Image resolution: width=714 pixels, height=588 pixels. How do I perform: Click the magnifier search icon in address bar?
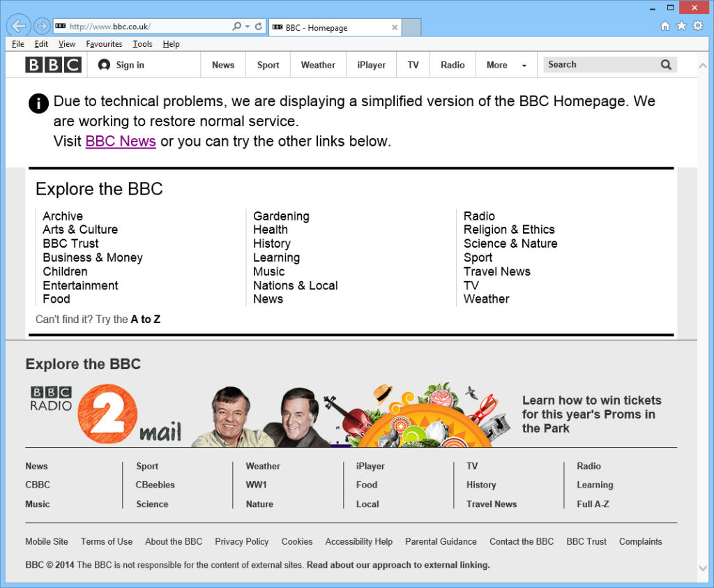pyautogui.click(x=236, y=26)
